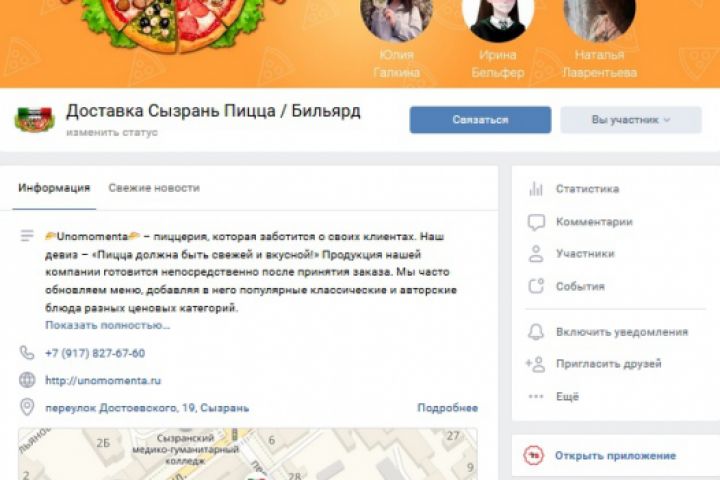Viewport: 720px width, 480px height.
Task: Open the Участники person icon
Action: 536,254
